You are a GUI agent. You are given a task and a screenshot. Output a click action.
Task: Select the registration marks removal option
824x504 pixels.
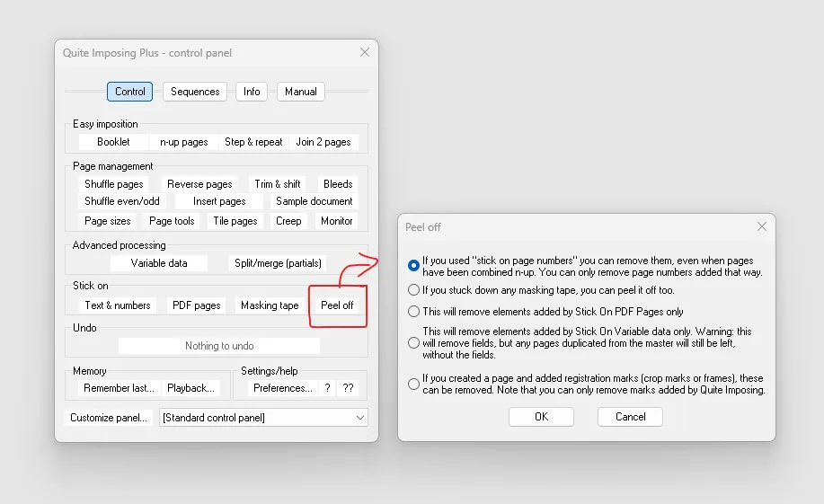pyautogui.click(x=413, y=385)
